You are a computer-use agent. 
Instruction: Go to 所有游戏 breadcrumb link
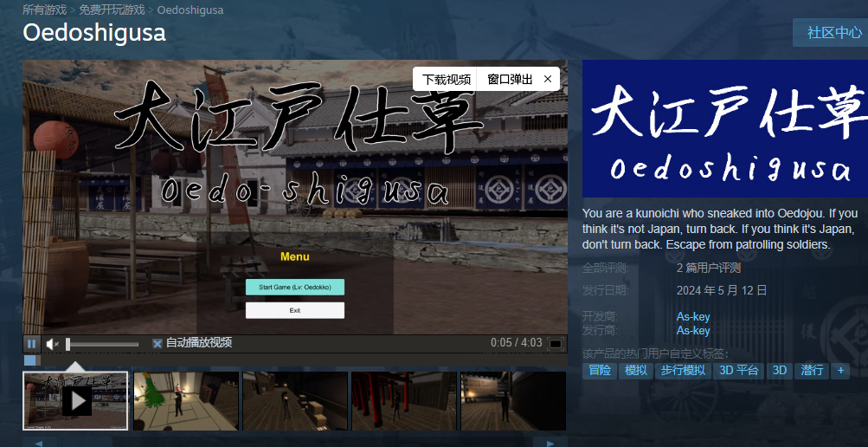(x=44, y=10)
